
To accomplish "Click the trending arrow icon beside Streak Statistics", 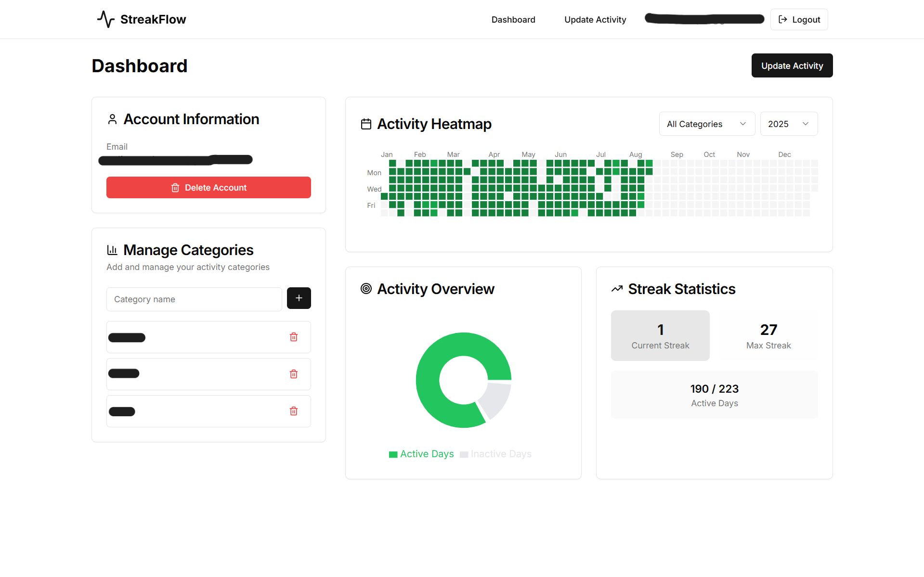I will click(617, 289).
